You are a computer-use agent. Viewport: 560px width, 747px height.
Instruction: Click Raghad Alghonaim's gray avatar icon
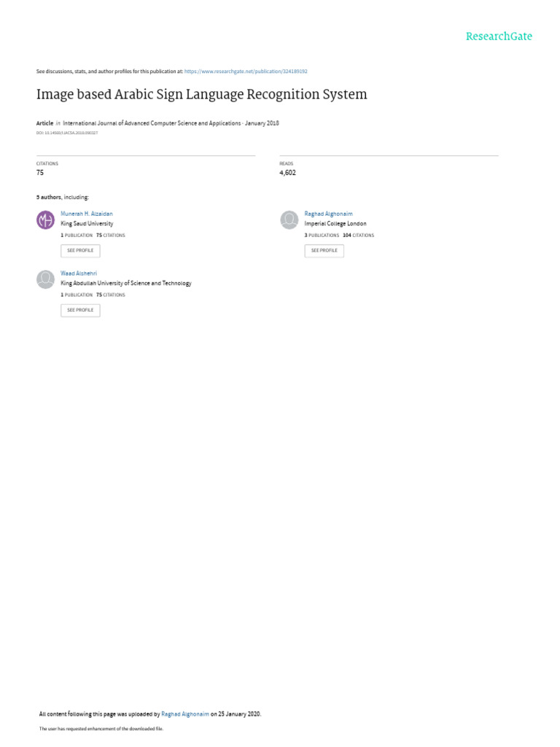point(289,220)
